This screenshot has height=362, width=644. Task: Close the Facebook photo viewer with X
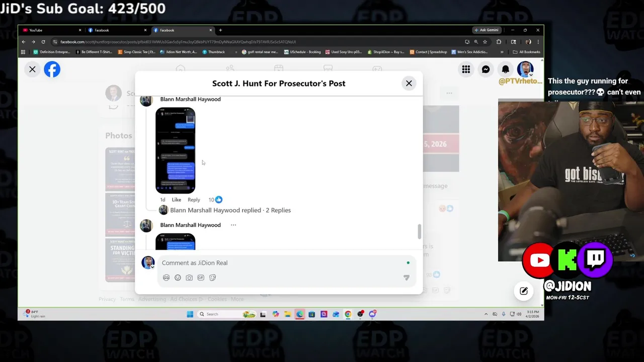tap(32, 69)
